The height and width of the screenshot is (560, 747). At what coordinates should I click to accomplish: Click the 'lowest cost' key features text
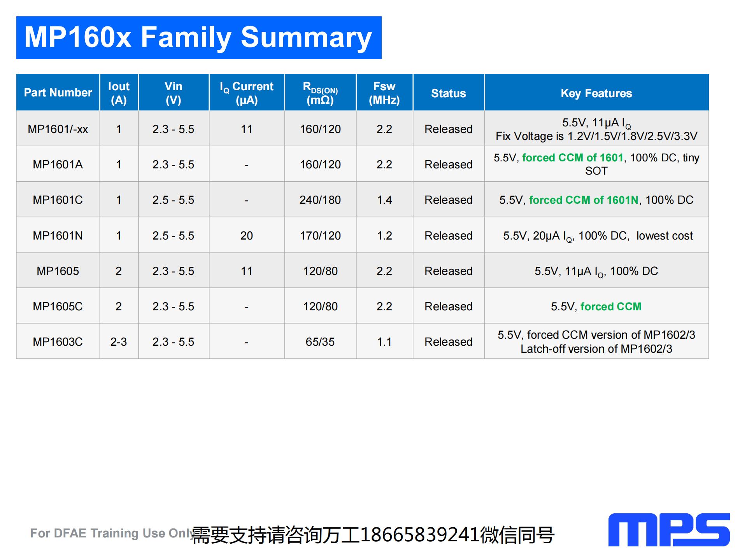(x=665, y=236)
